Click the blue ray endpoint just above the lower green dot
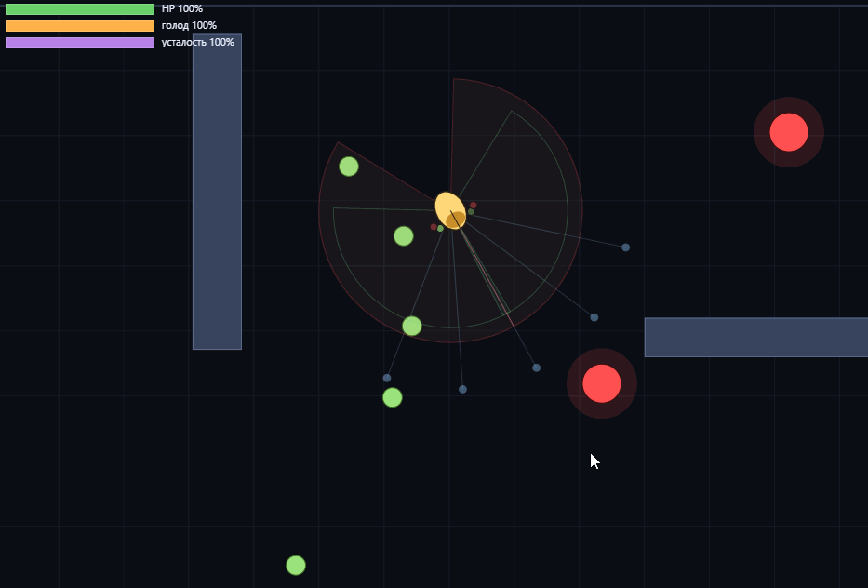The width and height of the screenshot is (868, 588). tap(387, 378)
